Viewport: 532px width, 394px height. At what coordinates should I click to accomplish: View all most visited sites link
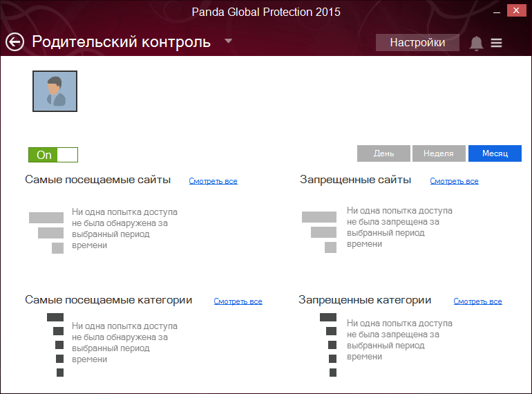coord(213,181)
